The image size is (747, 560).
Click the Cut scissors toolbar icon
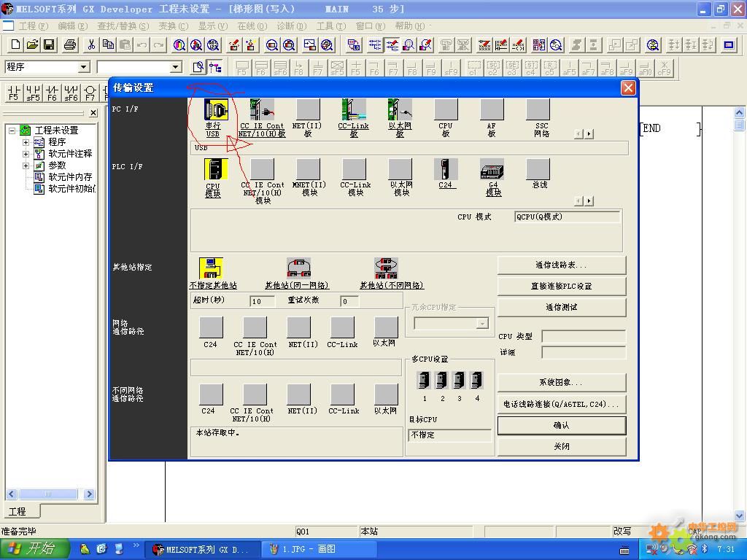click(91, 44)
